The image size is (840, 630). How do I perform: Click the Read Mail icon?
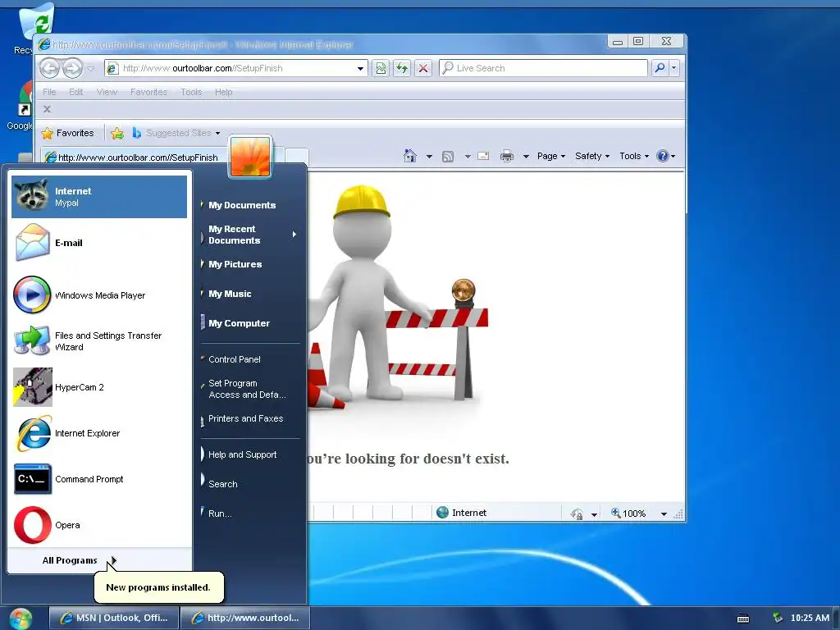483,156
